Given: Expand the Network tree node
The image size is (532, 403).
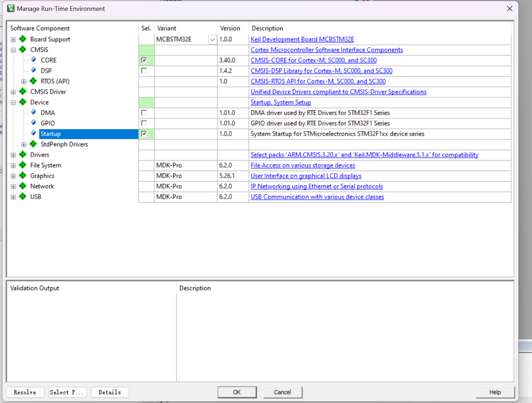Looking at the screenshot, I should click(13, 186).
